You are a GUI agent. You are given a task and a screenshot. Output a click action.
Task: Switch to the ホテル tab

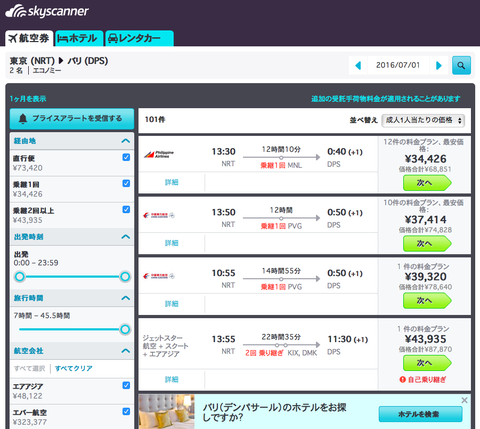click(x=79, y=38)
